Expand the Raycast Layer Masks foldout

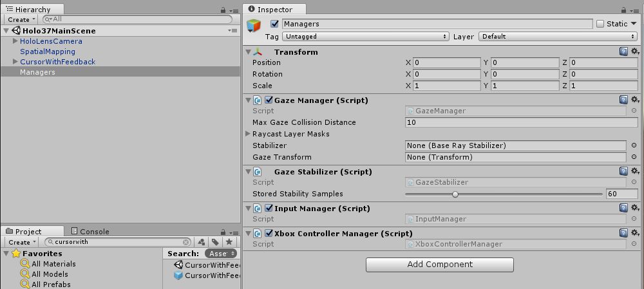pyautogui.click(x=248, y=134)
